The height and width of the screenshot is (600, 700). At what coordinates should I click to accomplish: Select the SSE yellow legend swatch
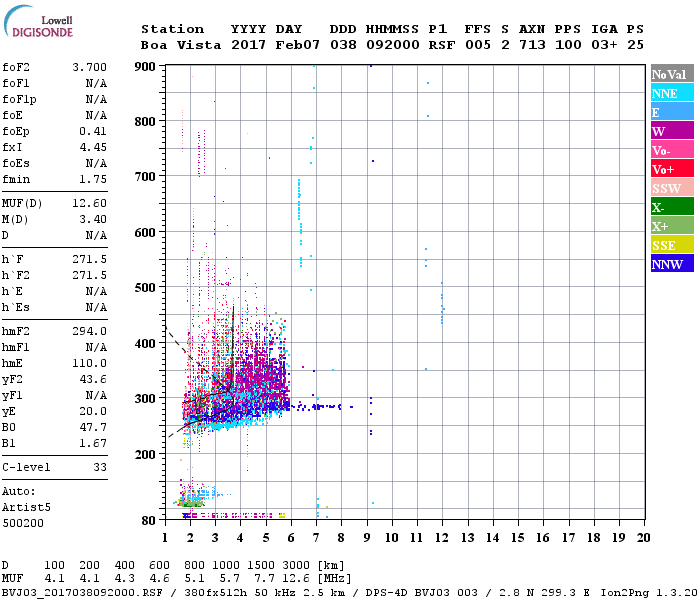coord(672,245)
